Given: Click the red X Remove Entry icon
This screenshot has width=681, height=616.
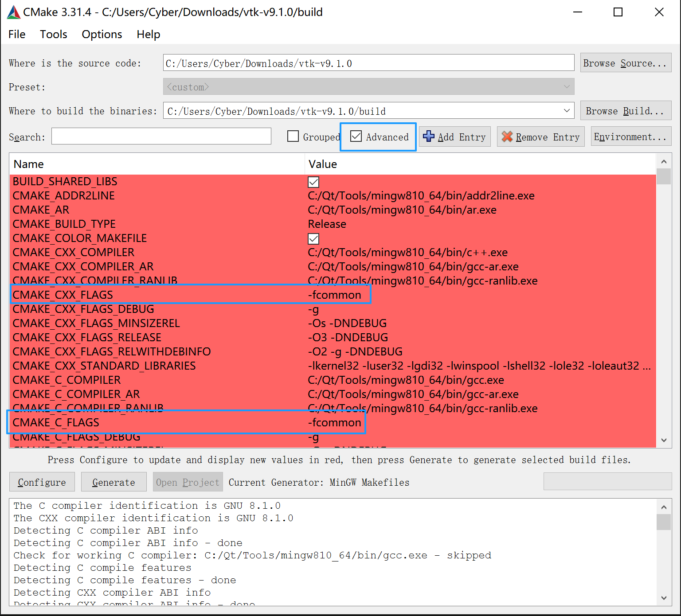Looking at the screenshot, I should tap(507, 136).
